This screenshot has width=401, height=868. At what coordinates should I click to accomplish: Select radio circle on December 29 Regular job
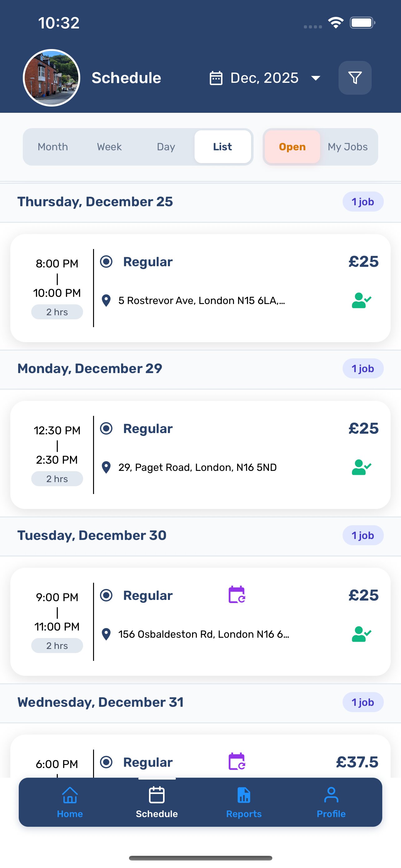point(106,428)
